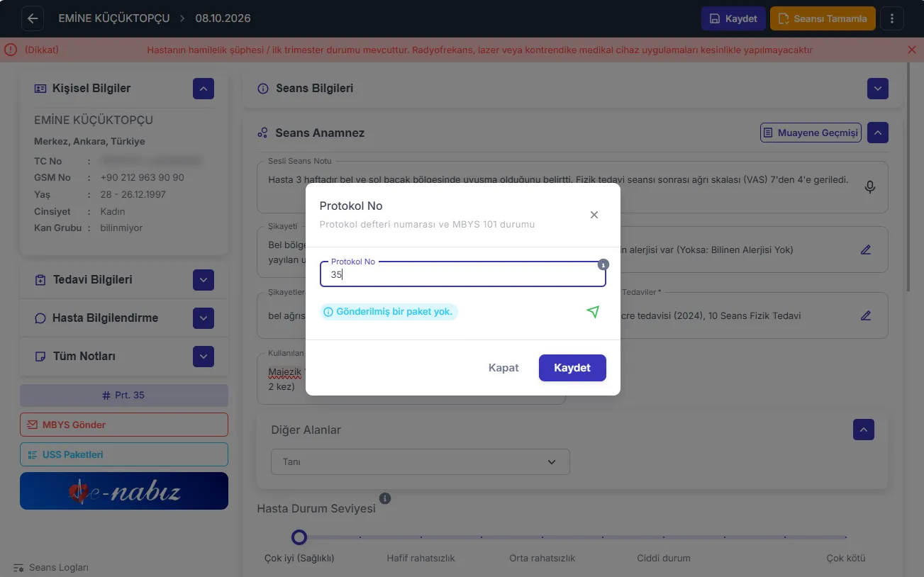Expand the Hasta Bilgilendirme section
Viewport: 924px width, 577px height.
click(x=204, y=318)
